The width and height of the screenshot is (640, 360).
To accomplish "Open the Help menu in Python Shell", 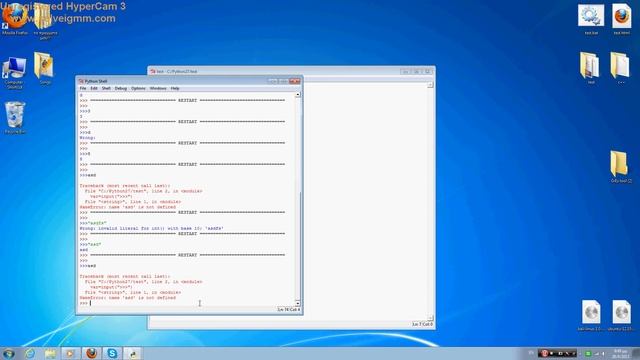I will tap(175, 89).
